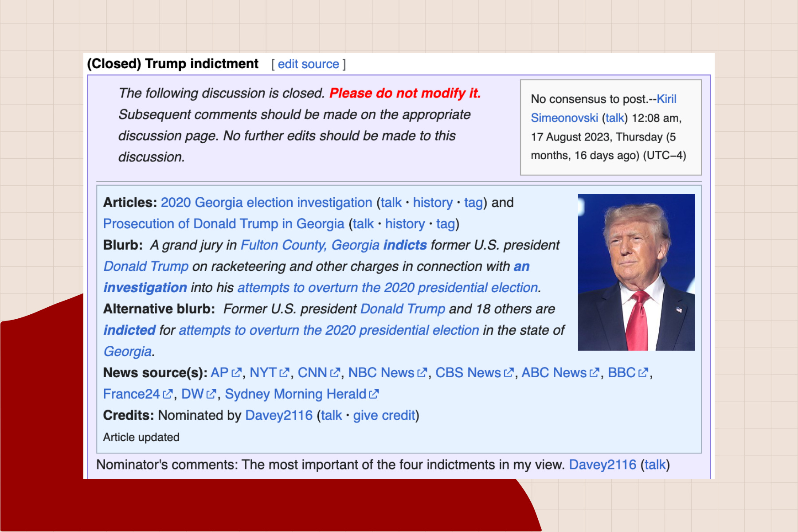Click external link icon next to NYT
Viewport: 798px width, 532px height.
pos(284,373)
